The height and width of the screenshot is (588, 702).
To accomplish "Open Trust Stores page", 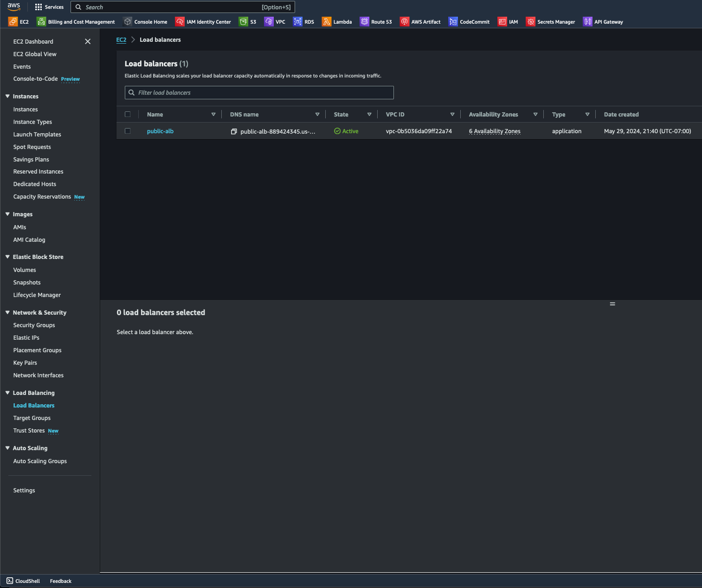I will pyautogui.click(x=36, y=431).
